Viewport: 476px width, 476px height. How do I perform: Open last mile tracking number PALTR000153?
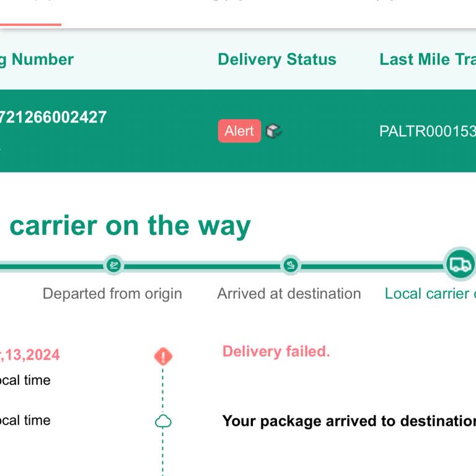[428, 131]
